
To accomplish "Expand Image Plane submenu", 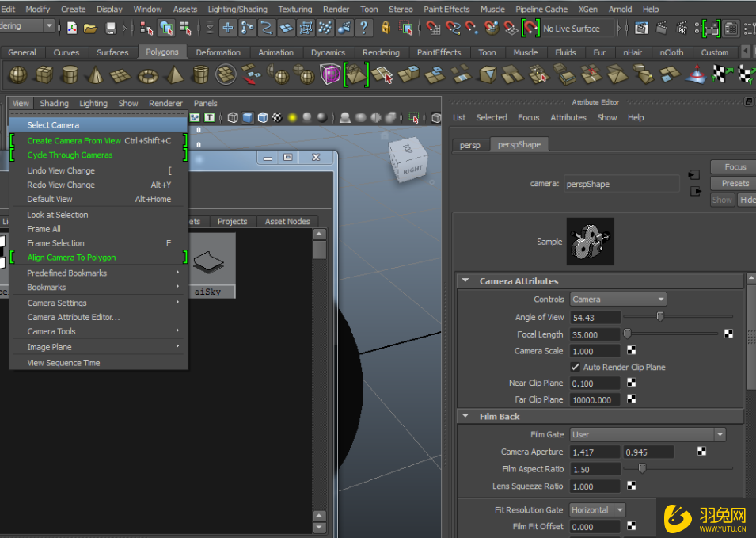I will (x=98, y=347).
